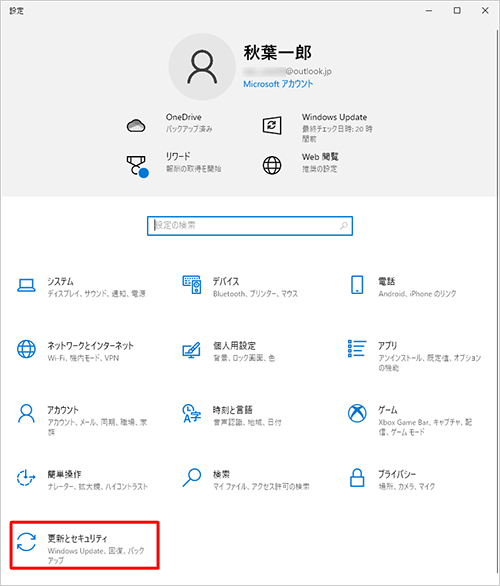Click the Android, iPhone のリンク description
Image resolution: width=500 pixels, height=586 pixels.
tap(417, 294)
